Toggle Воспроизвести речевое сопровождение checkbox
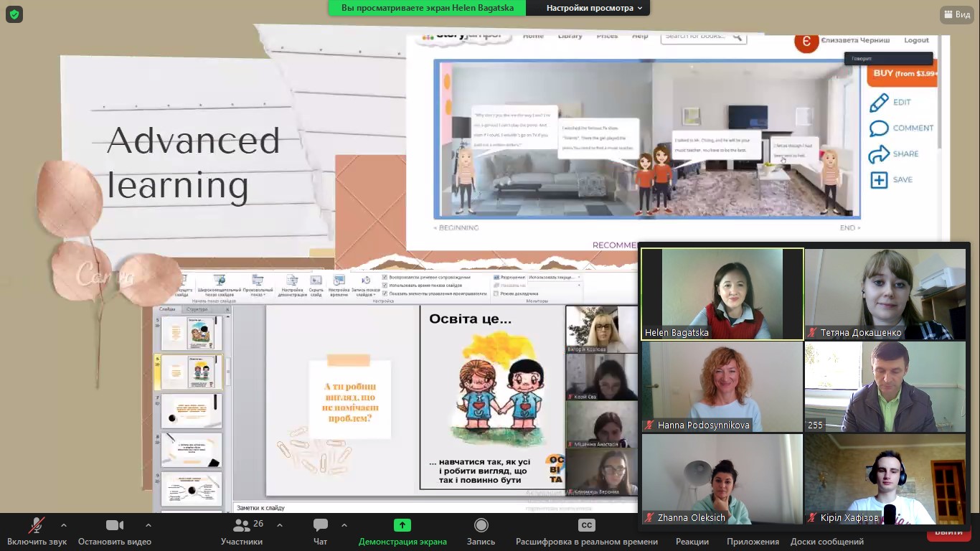 click(385, 277)
